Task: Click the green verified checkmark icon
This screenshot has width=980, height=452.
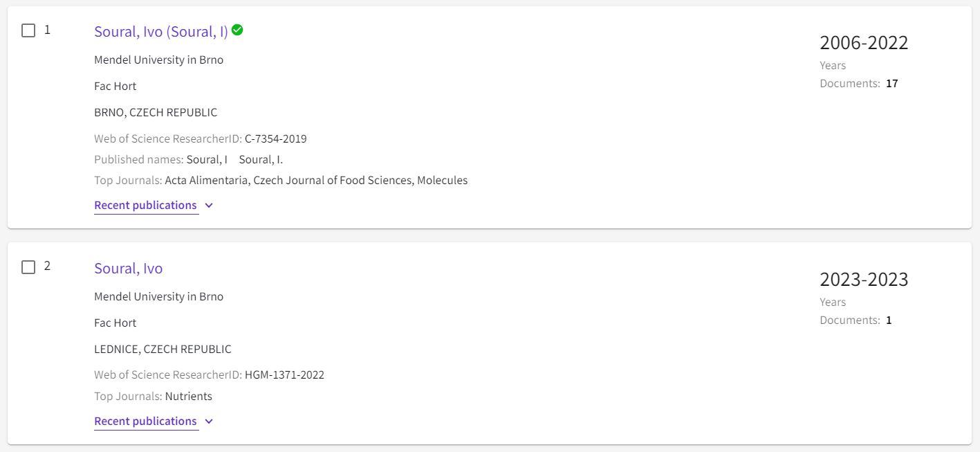Action: pyautogui.click(x=237, y=30)
